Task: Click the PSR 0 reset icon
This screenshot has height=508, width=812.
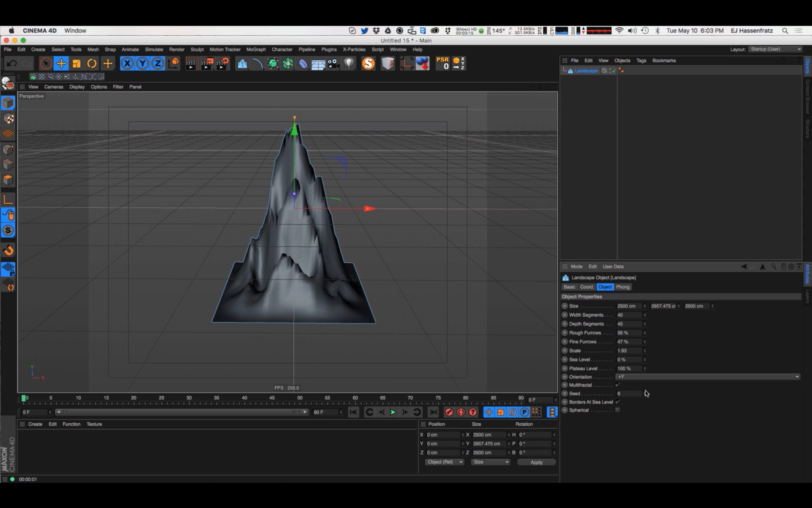Action: pos(442,63)
